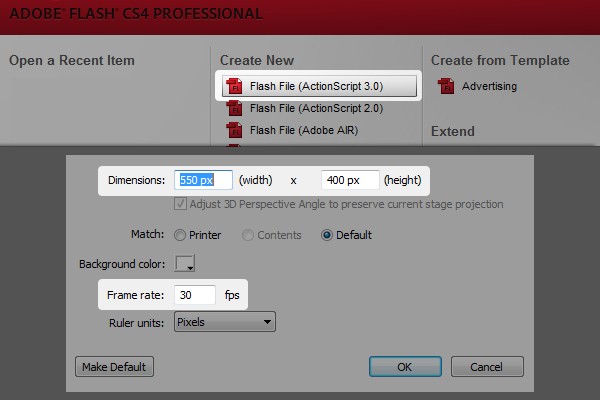Click the Flash File Adobe AIR icon
Image resolution: width=600 pixels, height=400 pixels.
[x=234, y=130]
